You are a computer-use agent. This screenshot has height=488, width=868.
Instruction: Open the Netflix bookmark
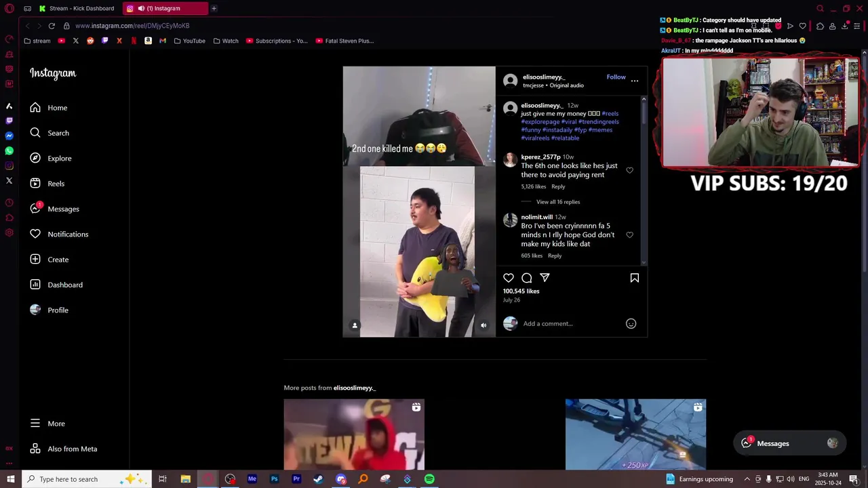(134, 41)
